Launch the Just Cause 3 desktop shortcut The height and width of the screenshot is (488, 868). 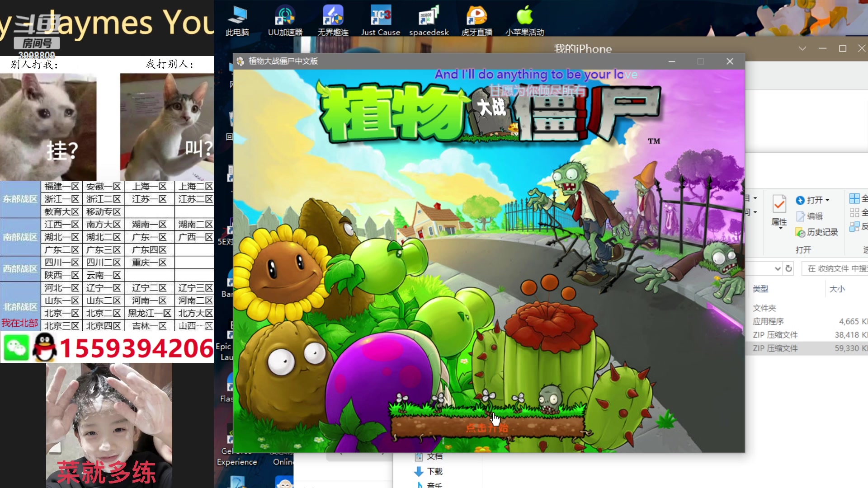pos(381,20)
